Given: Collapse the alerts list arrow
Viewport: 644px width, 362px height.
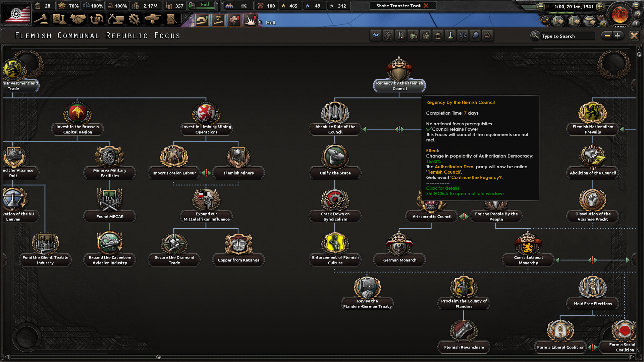Looking at the screenshot, I should tap(191, 18).
